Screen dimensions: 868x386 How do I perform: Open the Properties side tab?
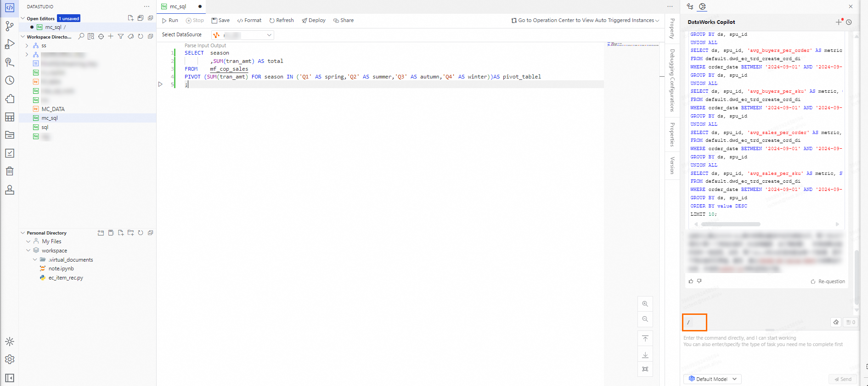(672, 134)
